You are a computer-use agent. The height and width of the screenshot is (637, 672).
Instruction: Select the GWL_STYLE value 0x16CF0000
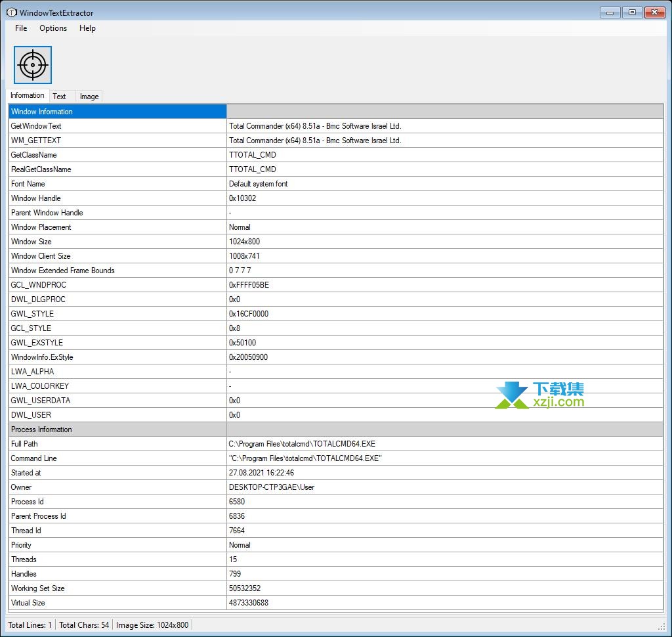tap(249, 313)
